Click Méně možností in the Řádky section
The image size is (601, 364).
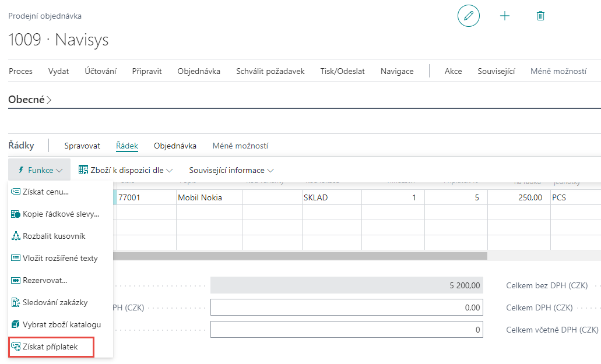(x=240, y=146)
